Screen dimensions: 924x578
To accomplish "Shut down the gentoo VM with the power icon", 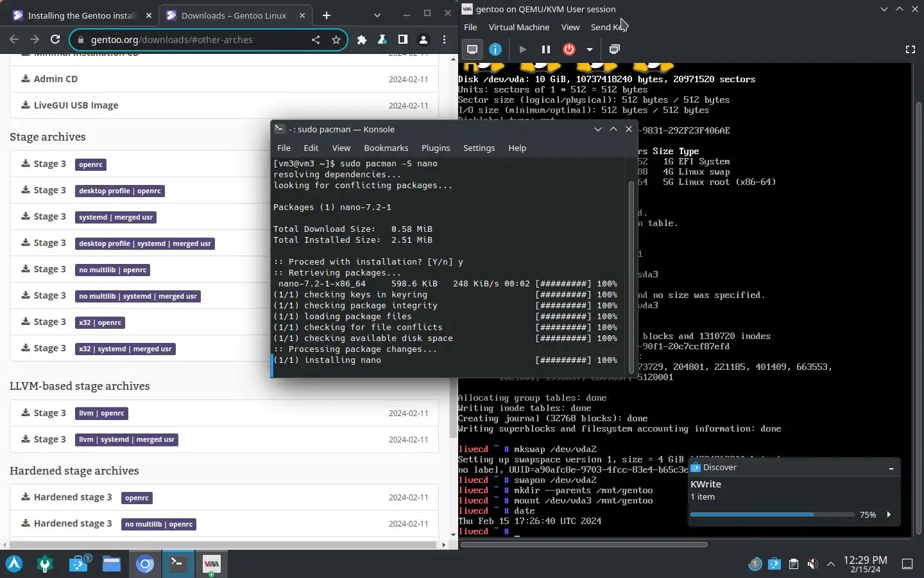I will (569, 49).
